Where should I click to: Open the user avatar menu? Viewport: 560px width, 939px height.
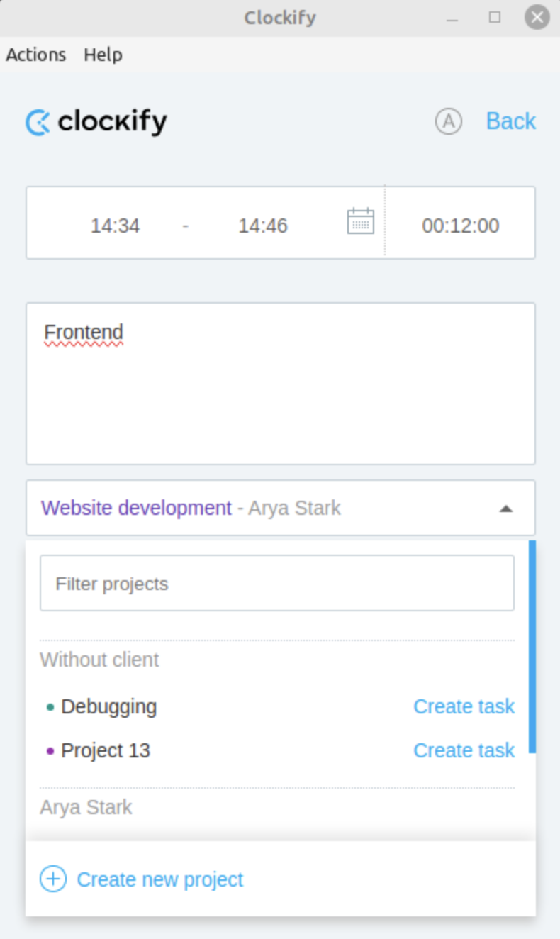pos(448,121)
